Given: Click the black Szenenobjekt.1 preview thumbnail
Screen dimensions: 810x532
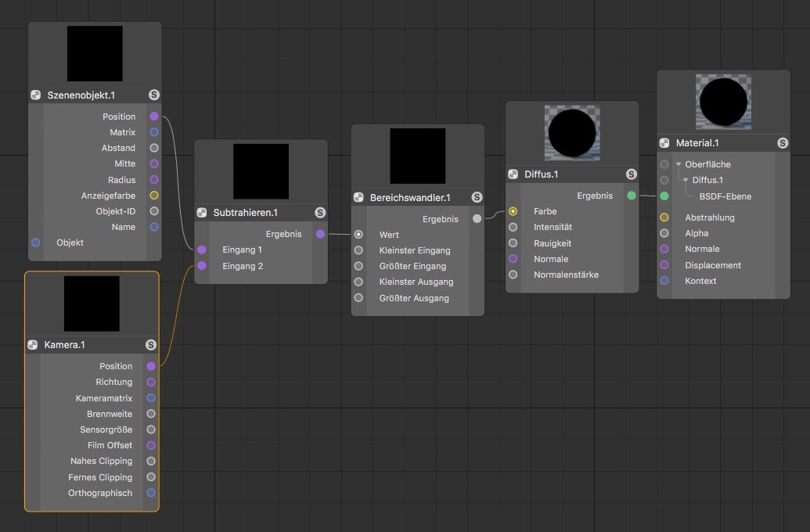Looking at the screenshot, I should [95, 54].
